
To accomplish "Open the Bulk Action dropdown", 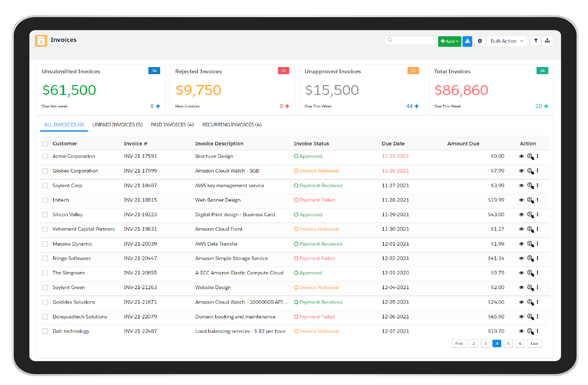I will (x=507, y=41).
